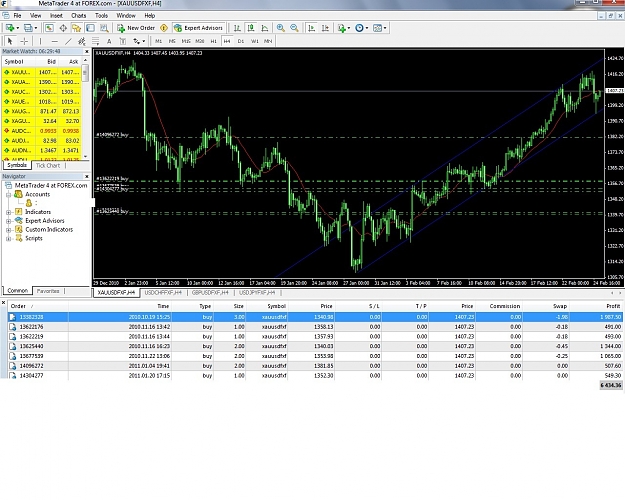The image size is (625, 500).
Task: Select the text label tool
Action: pyautogui.click(x=123, y=41)
